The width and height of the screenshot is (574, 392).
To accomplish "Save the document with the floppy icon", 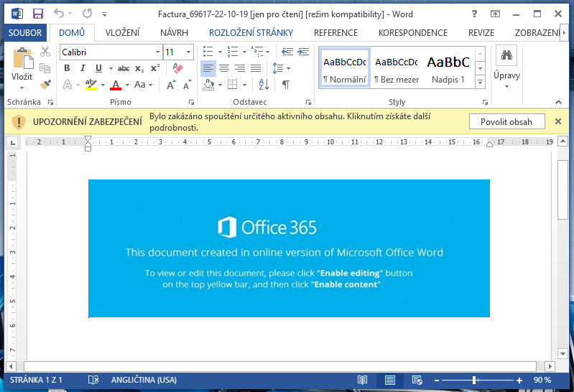I will [37, 14].
